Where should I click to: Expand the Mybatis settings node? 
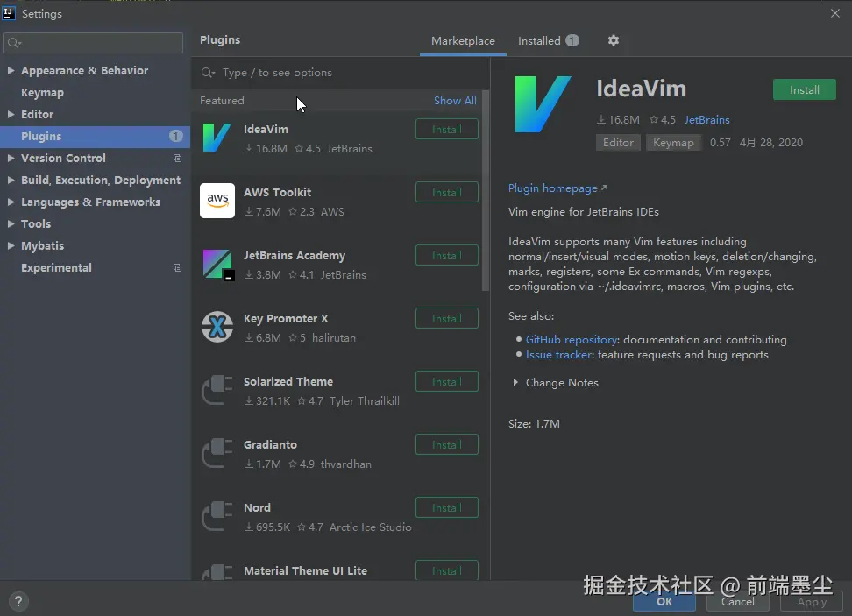click(x=11, y=245)
